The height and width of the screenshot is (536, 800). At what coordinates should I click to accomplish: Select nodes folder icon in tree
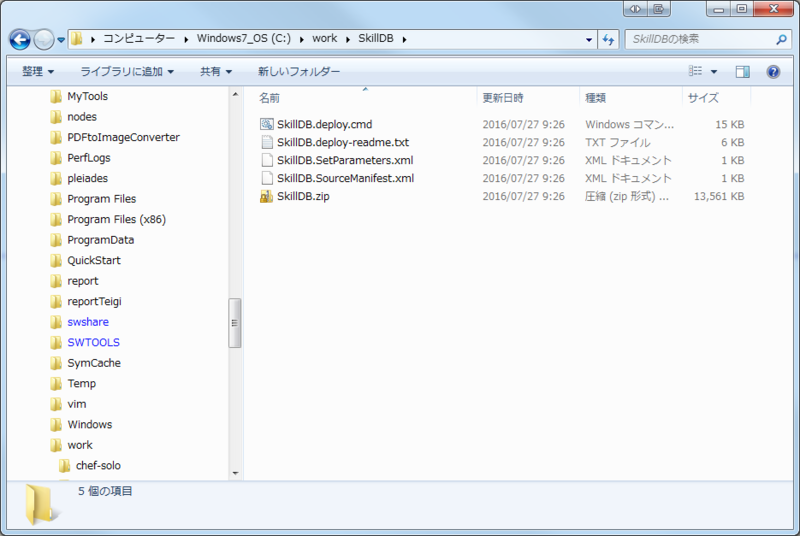tap(56, 117)
